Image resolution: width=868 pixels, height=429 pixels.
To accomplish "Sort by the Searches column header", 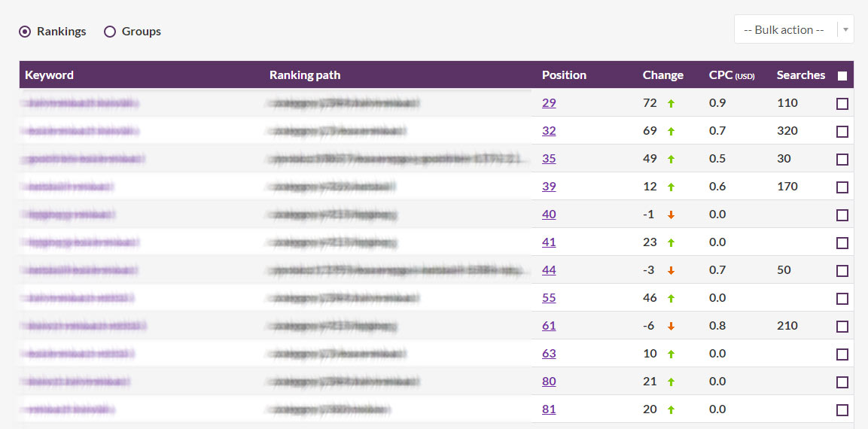I will tap(800, 75).
